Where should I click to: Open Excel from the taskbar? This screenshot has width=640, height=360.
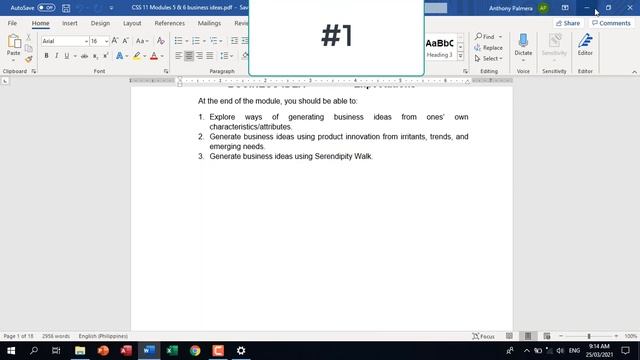pyautogui.click(x=172, y=351)
